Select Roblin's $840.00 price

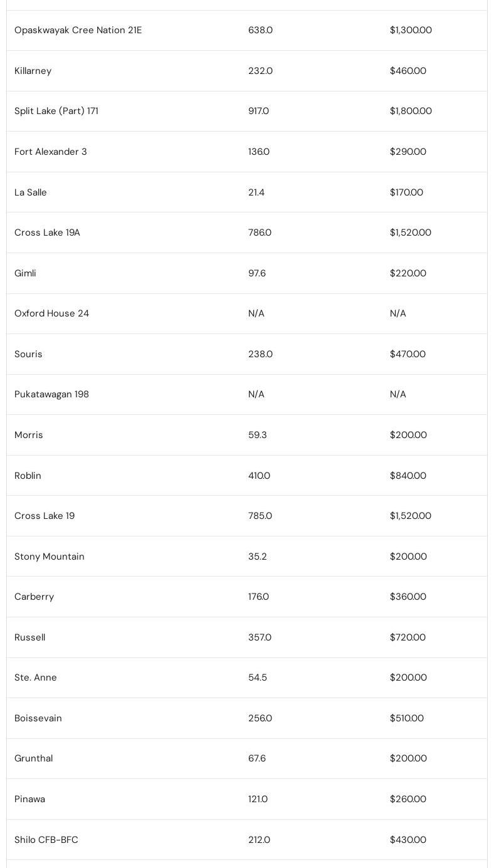[x=408, y=476]
